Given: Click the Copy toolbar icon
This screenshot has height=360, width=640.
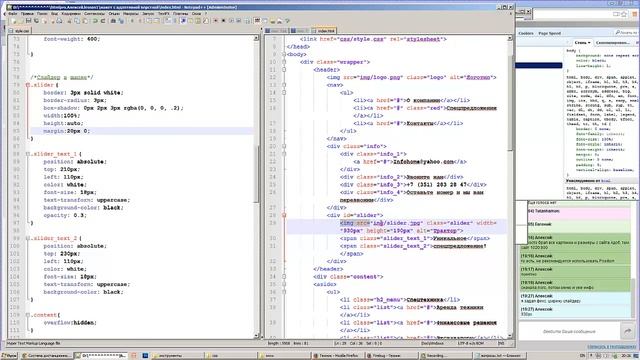Looking at the screenshot, I should tap(77, 20).
